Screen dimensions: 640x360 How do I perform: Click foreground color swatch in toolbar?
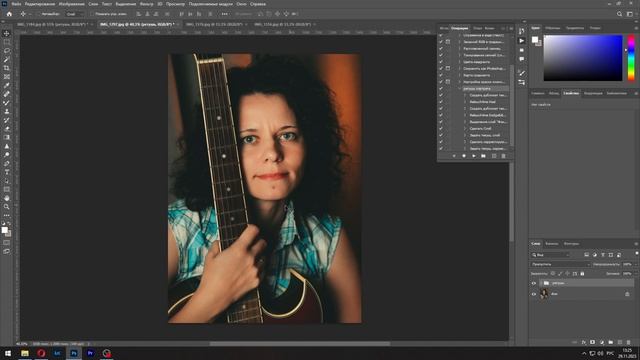click(4, 230)
